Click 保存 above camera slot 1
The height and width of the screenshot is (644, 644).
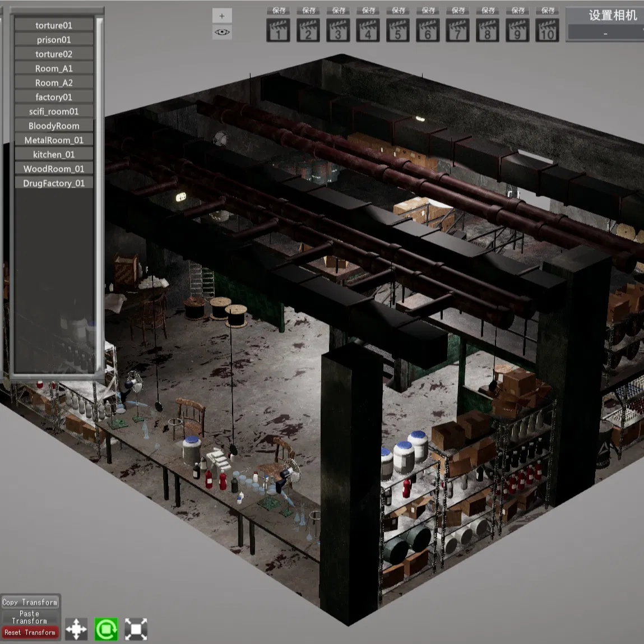(279, 11)
